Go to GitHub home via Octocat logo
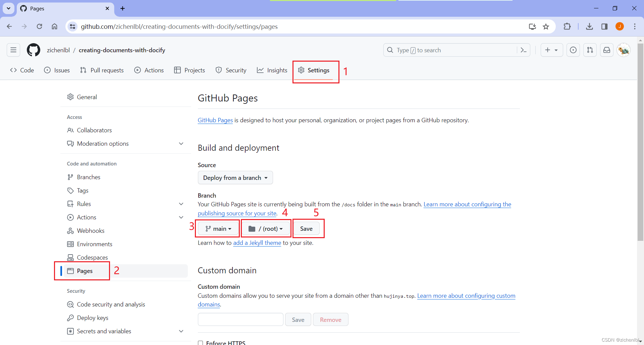Screen dimensions: 644x345 click(34, 50)
